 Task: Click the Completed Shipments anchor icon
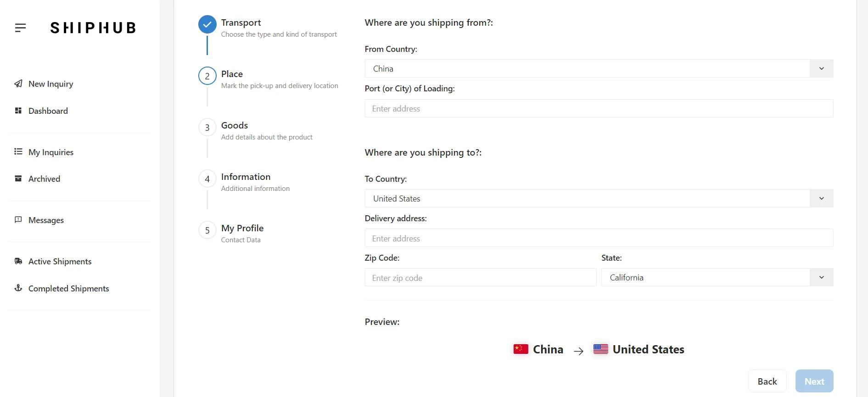[x=18, y=288]
